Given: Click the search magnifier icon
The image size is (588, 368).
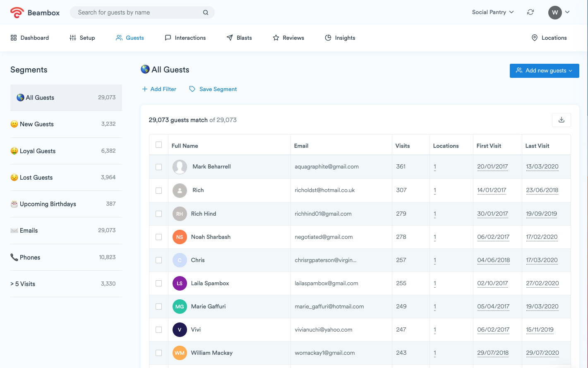Looking at the screenshot, I should point(206,12).
